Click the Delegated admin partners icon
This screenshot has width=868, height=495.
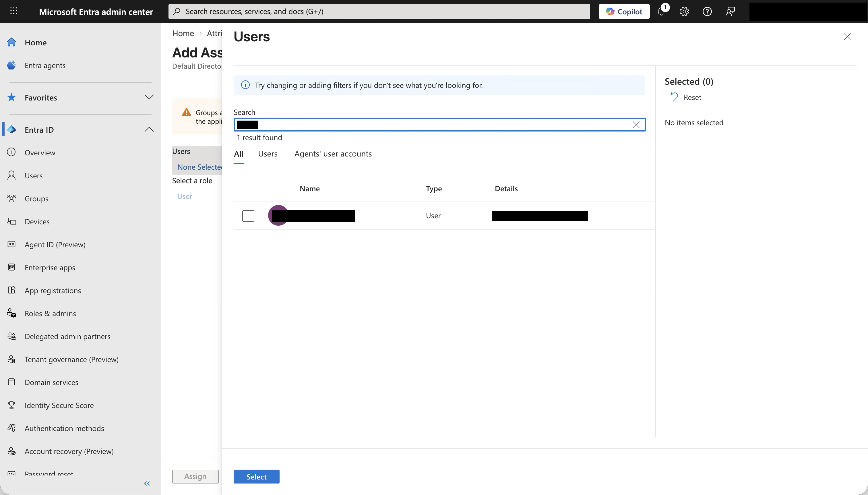[11, 336]
